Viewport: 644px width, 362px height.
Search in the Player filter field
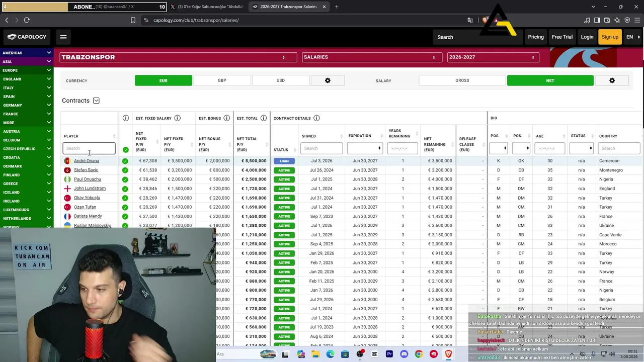(x=89, y=148)
